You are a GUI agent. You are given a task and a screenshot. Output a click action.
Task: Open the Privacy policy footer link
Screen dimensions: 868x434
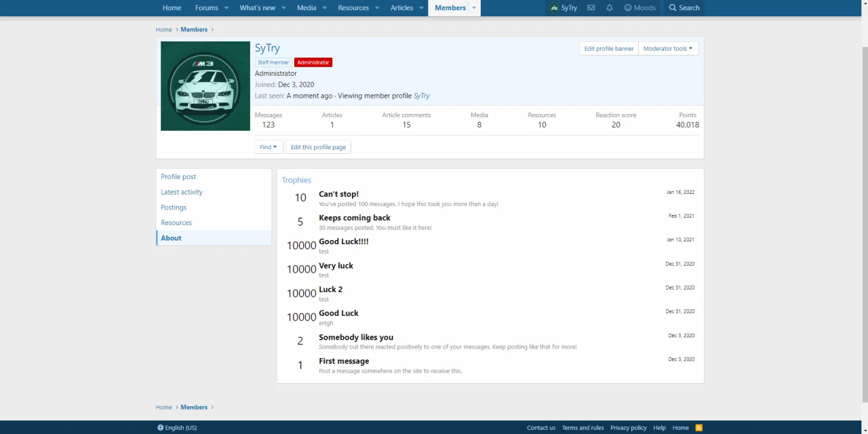[x=628, y=428]
